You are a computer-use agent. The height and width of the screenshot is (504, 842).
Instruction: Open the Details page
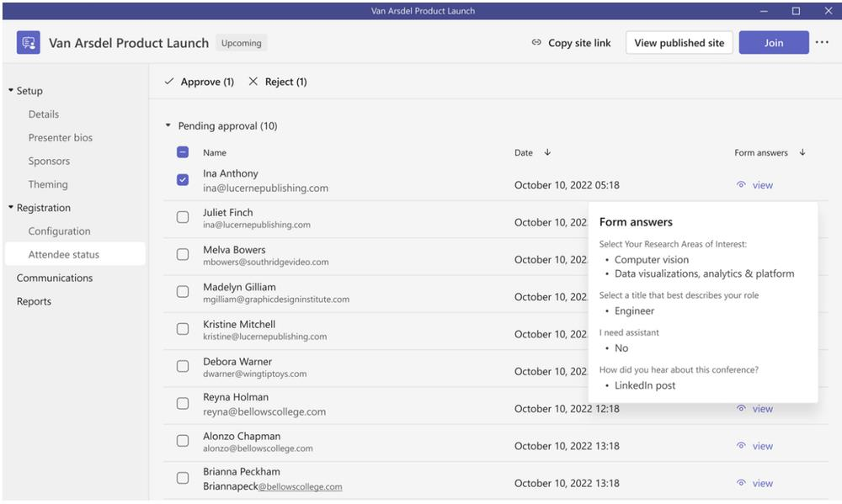pos(44,114)
